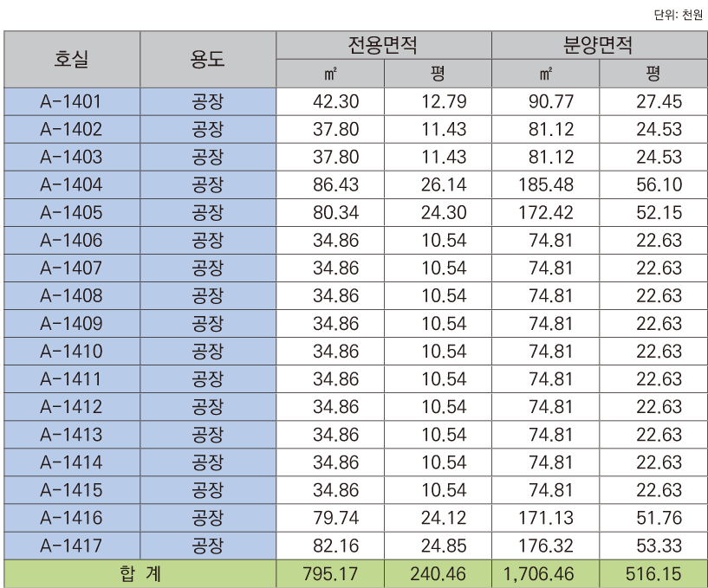The width and height of the screenshot is (708, 588).
Task: Click the 1,706.46 total value
Action: (538, 574)
